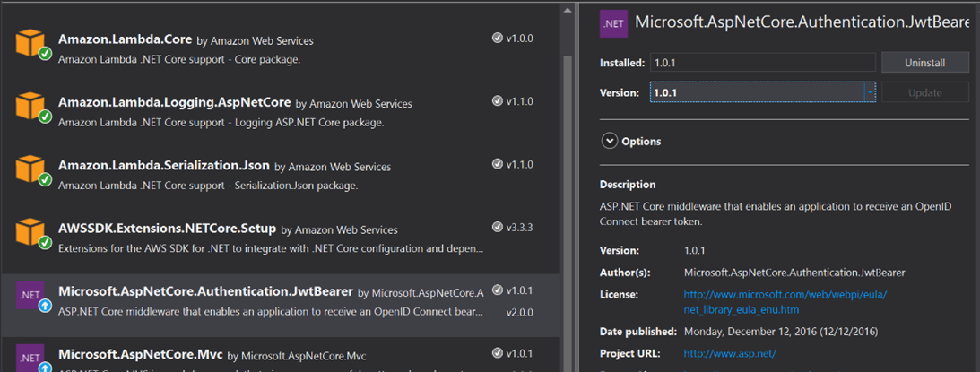The width and height of the screenshot is (980, 372).
Task: Select AWSSDK.Extensions.NETCore.Setup package name
Action: [x=168, y=229]
